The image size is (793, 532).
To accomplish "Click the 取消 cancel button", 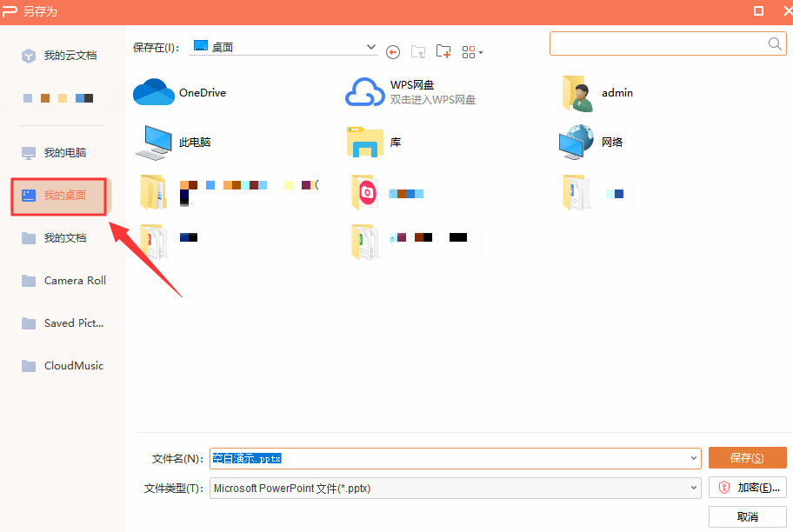I will coord(747,516).
